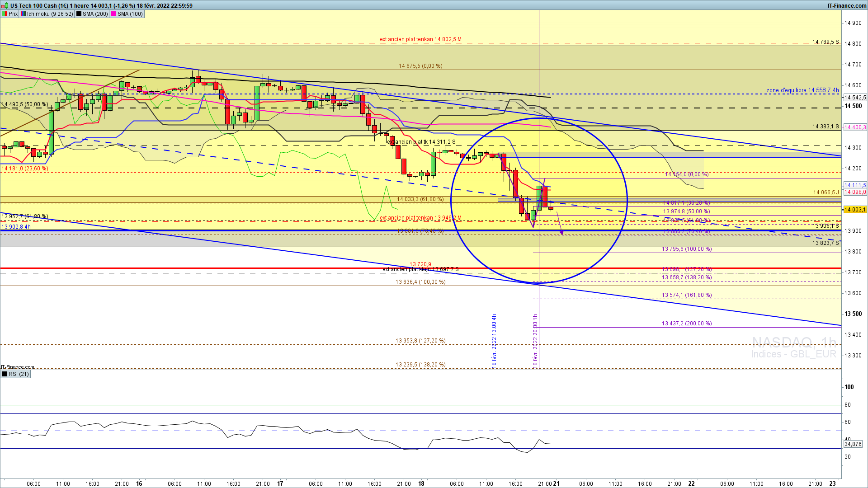
Task: Click the pink 14 400,3 SMA axis tag
Action: point(854,127)
